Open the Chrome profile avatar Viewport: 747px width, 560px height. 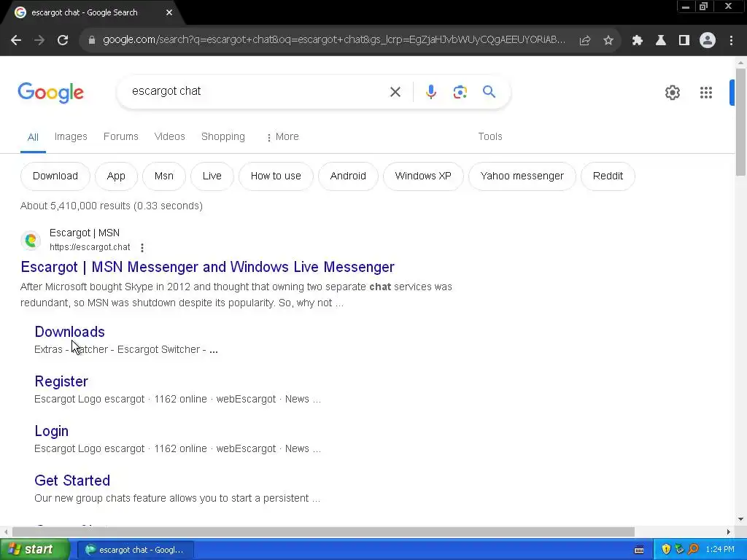coord(708,40)
